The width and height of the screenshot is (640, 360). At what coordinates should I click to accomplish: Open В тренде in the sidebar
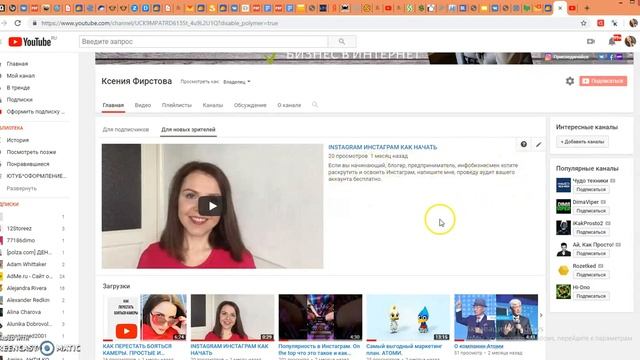[18, 87]
